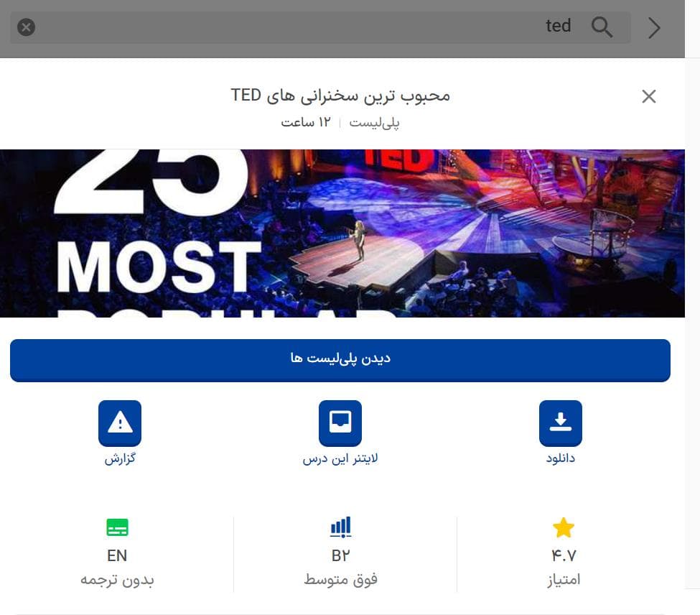Click the '۱۲ ساعت' duration text
700x615 pixels.
[x=306, y=122]
